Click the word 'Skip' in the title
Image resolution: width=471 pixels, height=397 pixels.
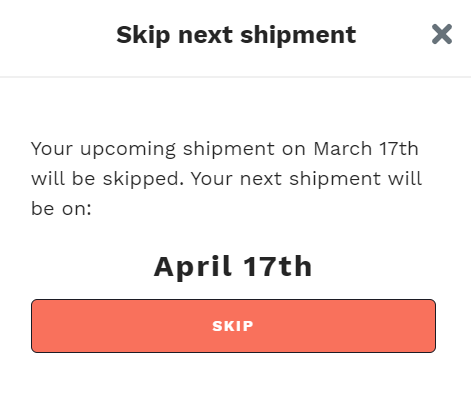(x=143, y=35)
